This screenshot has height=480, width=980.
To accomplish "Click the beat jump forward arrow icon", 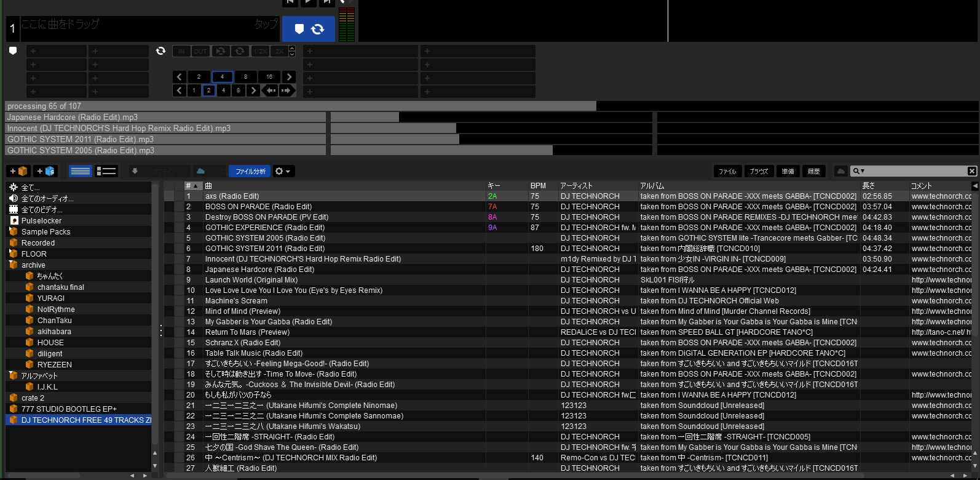I will point(286,90).
